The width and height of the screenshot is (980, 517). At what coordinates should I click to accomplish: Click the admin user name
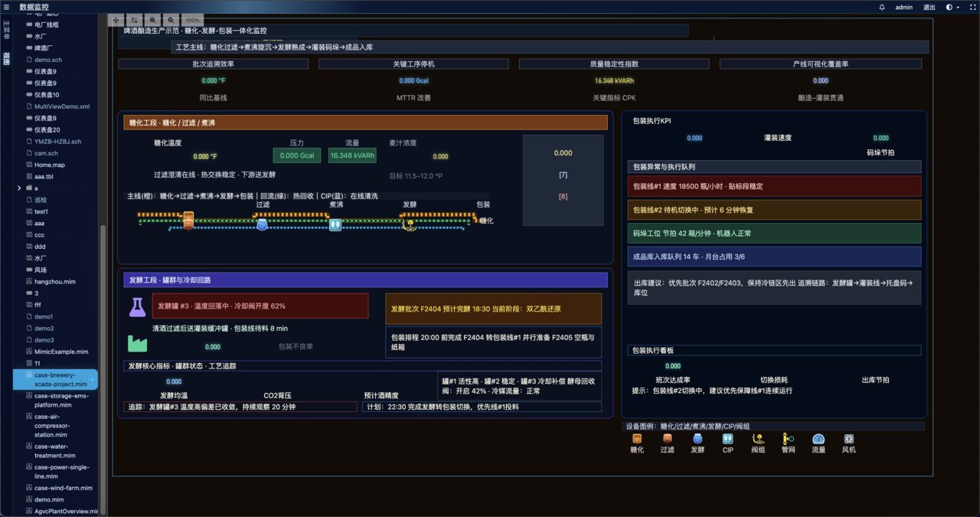tap(903, 7)
